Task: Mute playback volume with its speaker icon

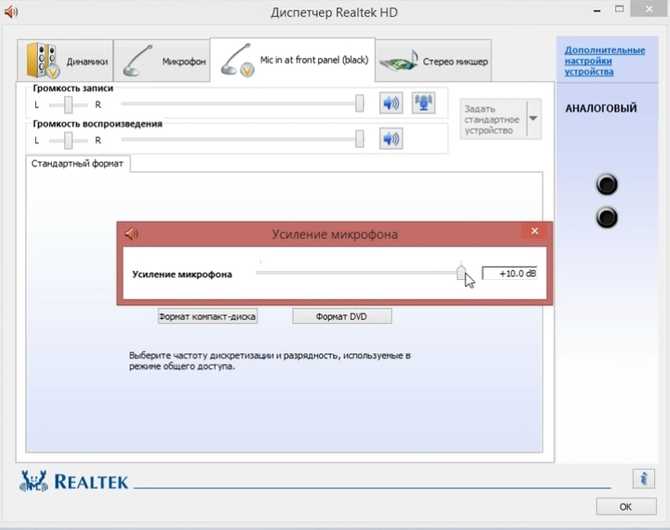Action: [x=391, y=138]
